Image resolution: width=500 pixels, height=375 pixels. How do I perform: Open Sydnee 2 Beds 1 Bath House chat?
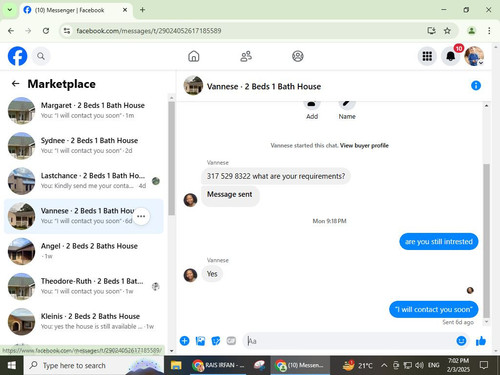(83, 146)
